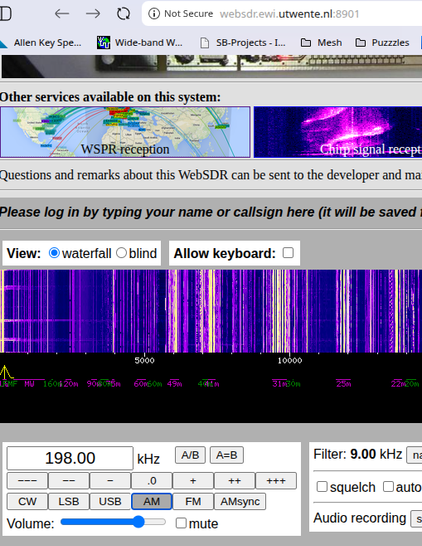Open the Mesh bookmarks folder
The height and width of the screenshot is (546, 422).
(x=321, y=43)
